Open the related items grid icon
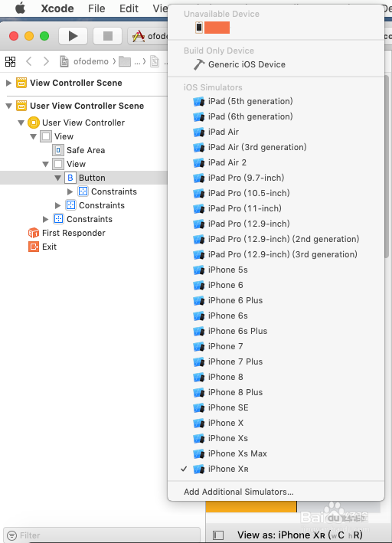The image size is (392, 543). [11, 61]
